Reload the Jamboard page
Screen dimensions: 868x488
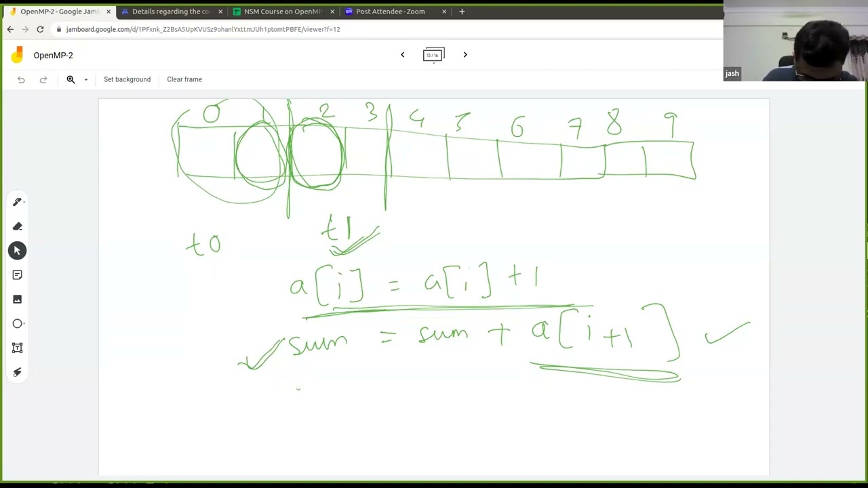click(x=40, y=29)
